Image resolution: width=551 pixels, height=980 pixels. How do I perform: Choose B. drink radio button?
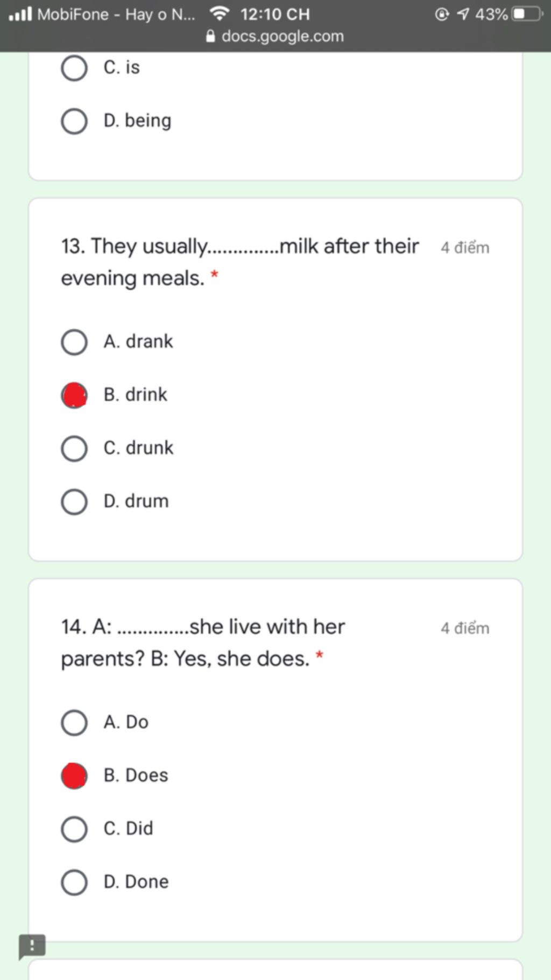click(x=74, y=395)
